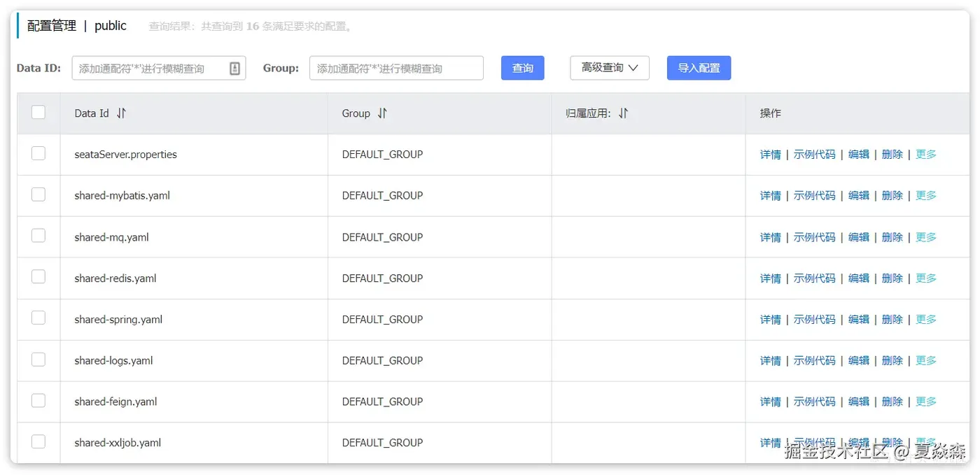The image size is (980, 475).
Task: Open 更多 menu for seataServer.properties
Action: point(925,155)
